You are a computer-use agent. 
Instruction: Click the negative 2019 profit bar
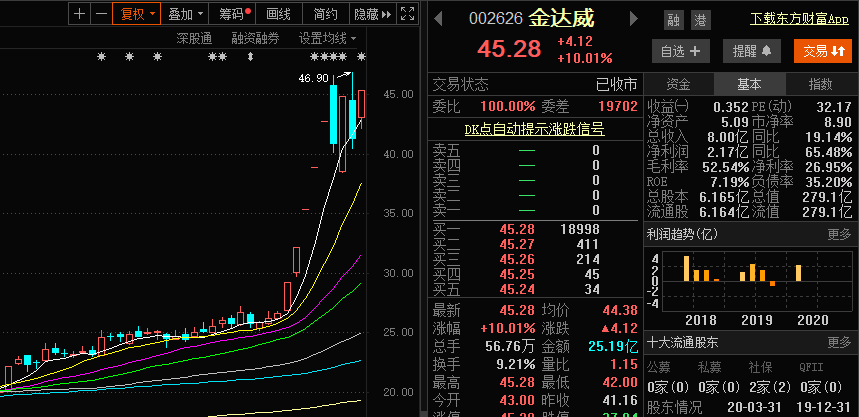point(772,284)
